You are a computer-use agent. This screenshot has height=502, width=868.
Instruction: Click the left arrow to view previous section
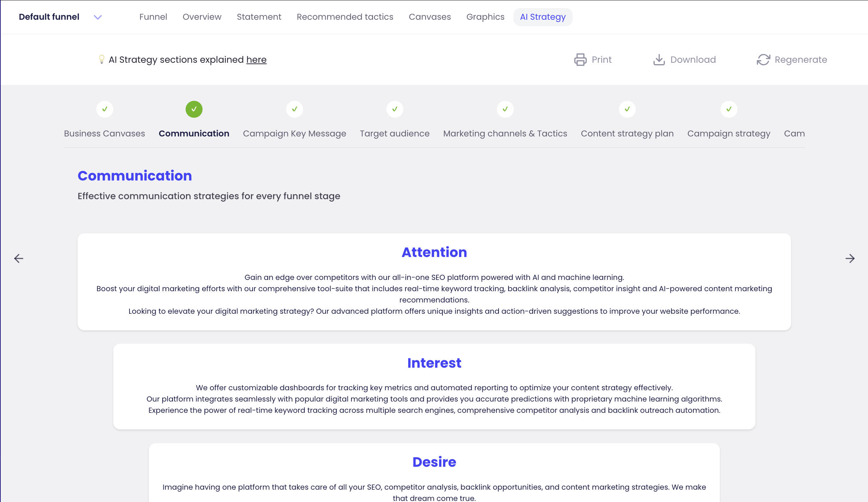[x=19, y=258]
